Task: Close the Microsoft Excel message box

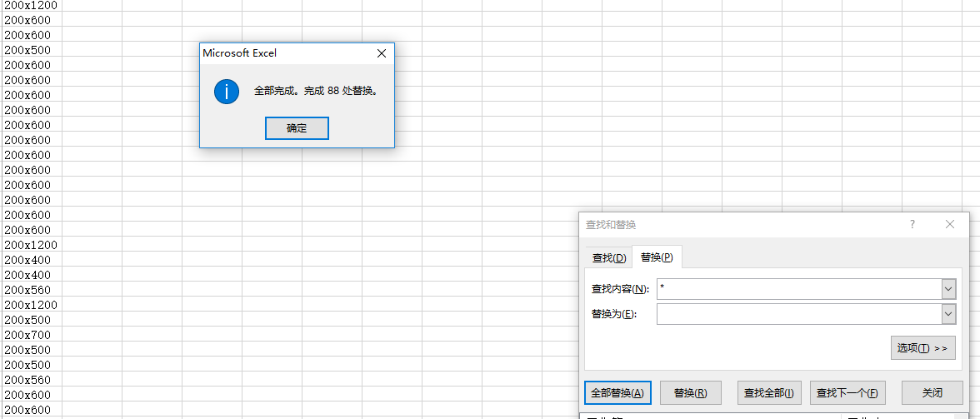Action: [382, 53]
